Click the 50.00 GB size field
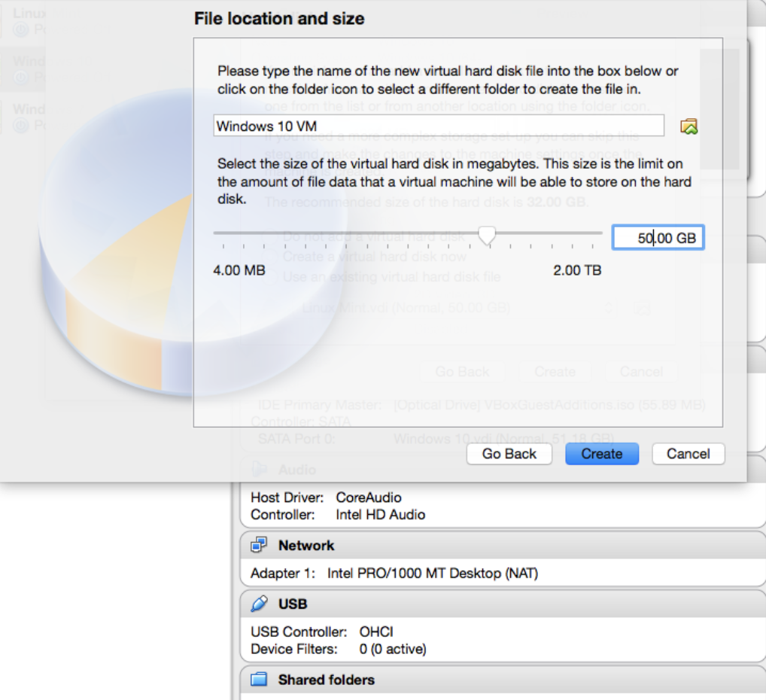Image resolution: width=766 pixels, height=700 pixels. point(658,238)
